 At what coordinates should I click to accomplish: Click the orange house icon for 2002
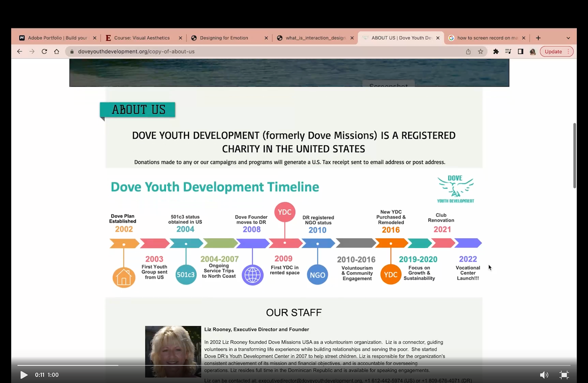tap(124, 277)
